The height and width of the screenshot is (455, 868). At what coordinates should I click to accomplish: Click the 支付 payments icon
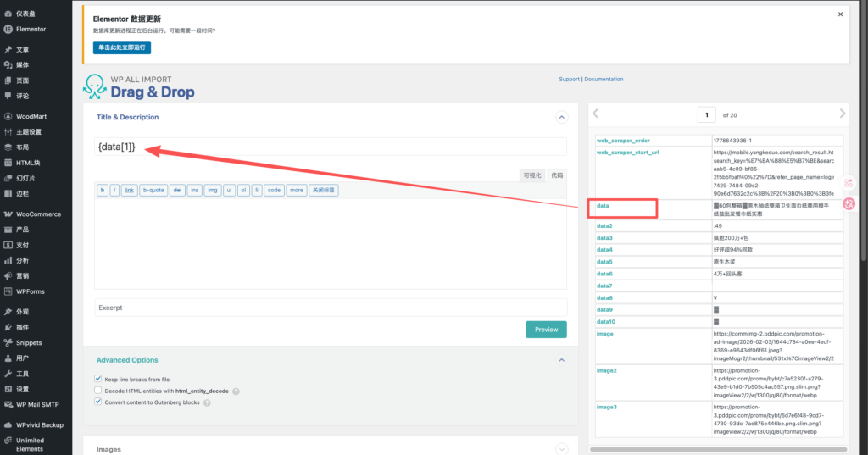click(x=8, y=245)
